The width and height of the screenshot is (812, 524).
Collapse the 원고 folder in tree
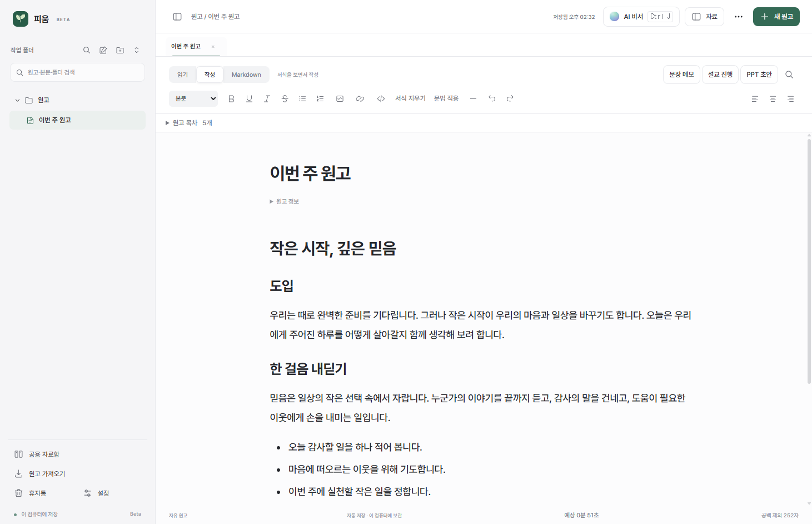pos(17,100)
